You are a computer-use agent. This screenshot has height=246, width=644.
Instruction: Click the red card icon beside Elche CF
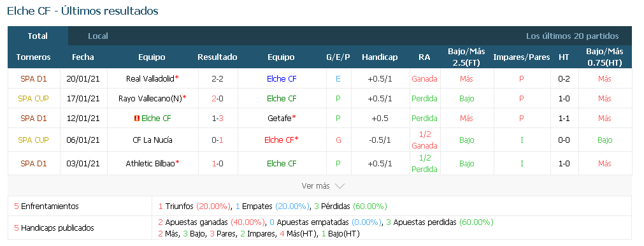point(137,119)
